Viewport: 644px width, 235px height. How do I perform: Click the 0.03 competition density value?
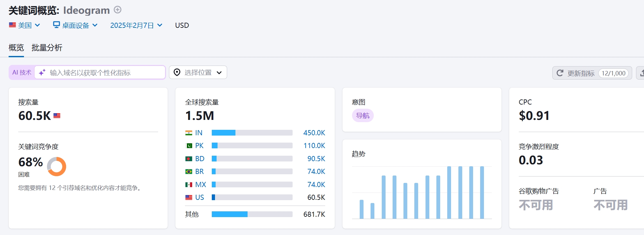point(531,160)
